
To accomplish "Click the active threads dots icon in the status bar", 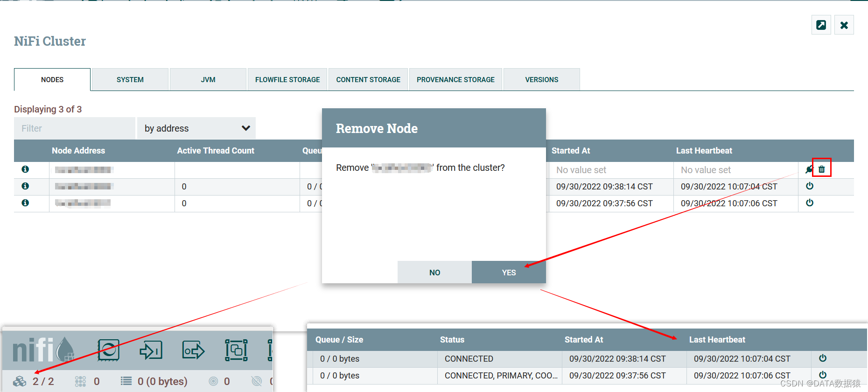I will [x=80, y=381].
